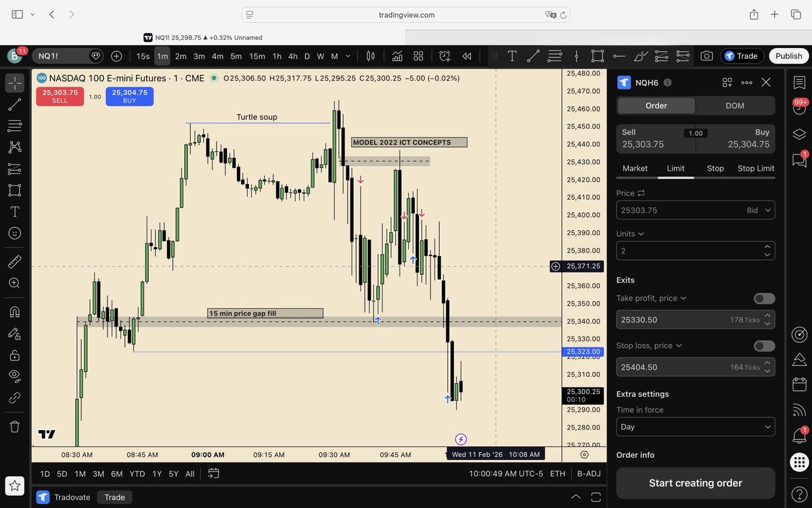This screenshot has height=508, width=812.
Task: Select the horizontal line drawing tool
Action: tap(619, 56)
